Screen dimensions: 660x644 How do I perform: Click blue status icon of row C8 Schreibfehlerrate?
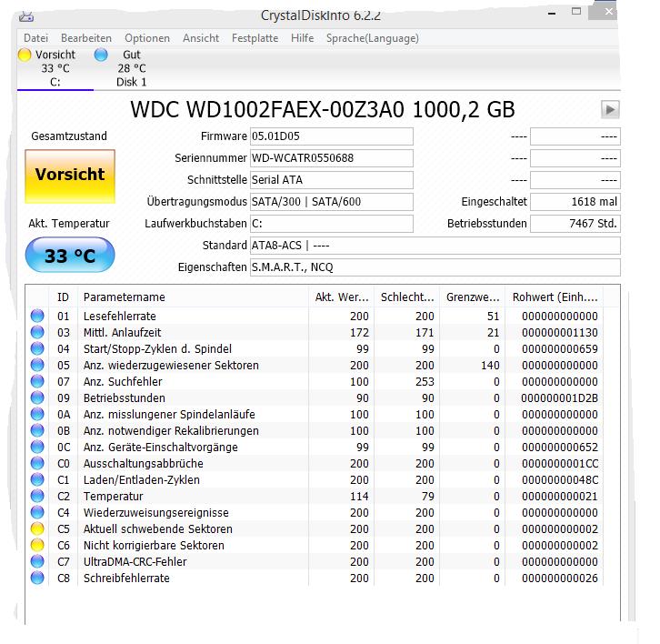coord(37,578)
